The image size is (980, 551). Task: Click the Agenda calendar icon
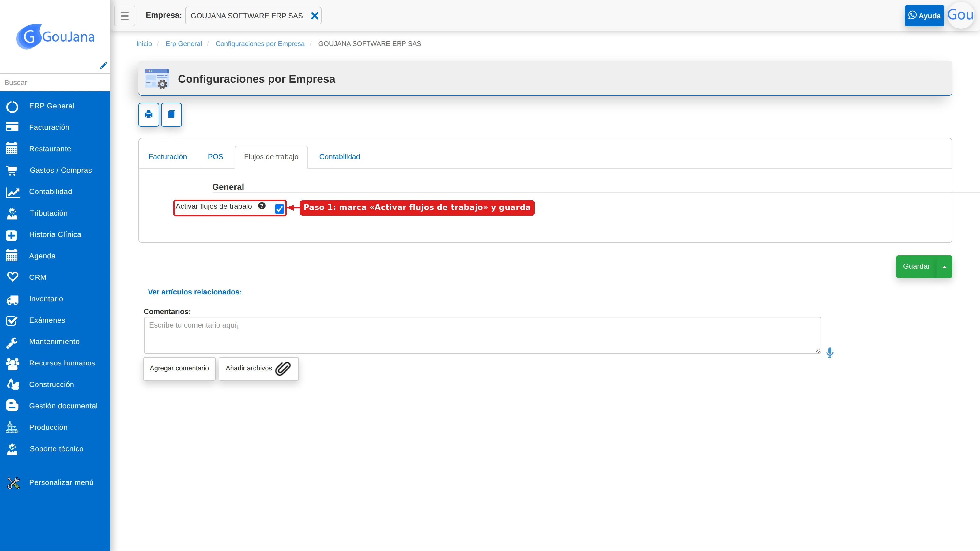point(12,256)
